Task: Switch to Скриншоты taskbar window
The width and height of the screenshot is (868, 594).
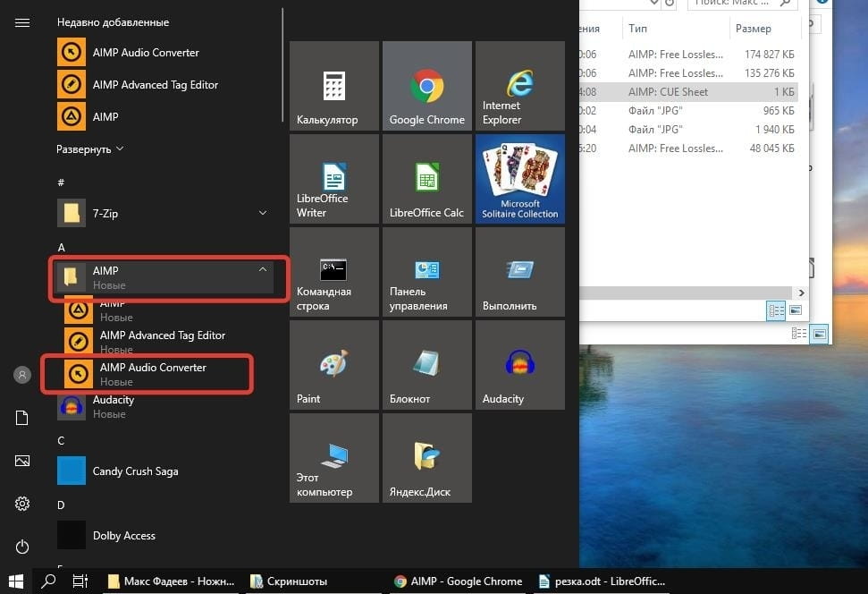Action: [x=315, y=581]
